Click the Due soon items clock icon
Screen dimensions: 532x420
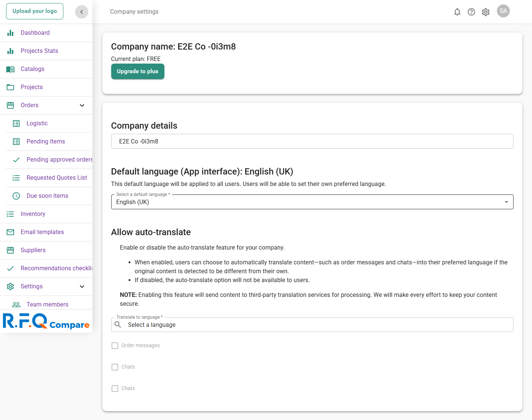(16, 196)
